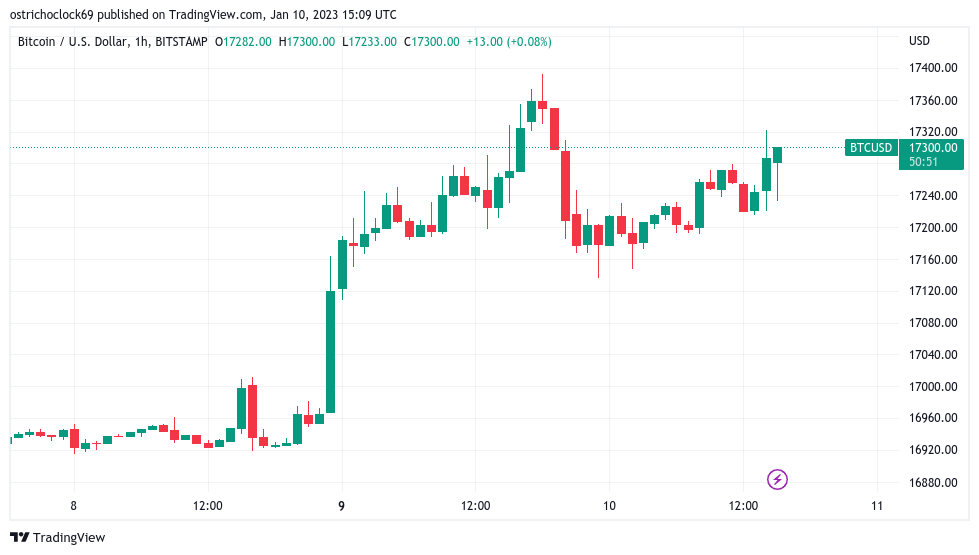Screen dimensions: 979x555
Task: Click the latest green candle at 17300
Action: click(x=777, y=155)
